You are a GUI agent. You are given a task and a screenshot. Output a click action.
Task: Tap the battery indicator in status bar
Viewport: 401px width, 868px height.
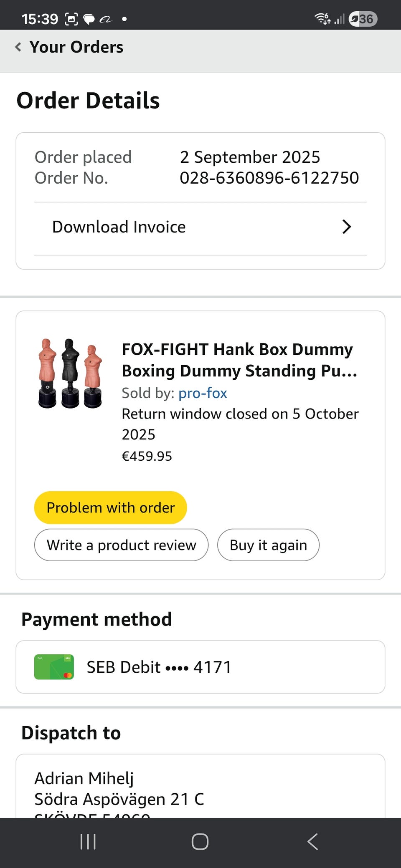pos(363,19)
